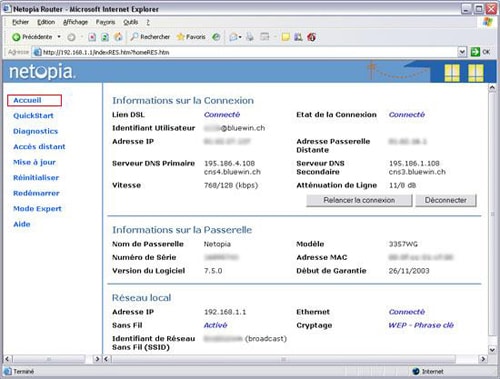Click the Précédente back button

[32, 37]
